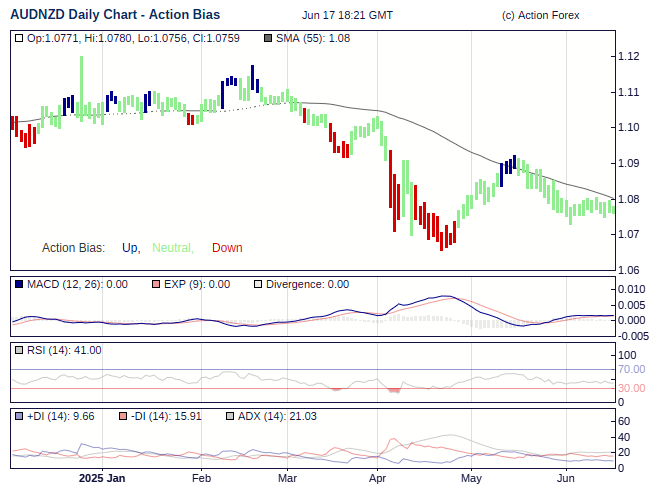This screenshot has width=650, height=489.
Task: Click the RSI (14) legend square
Action: 19,350
